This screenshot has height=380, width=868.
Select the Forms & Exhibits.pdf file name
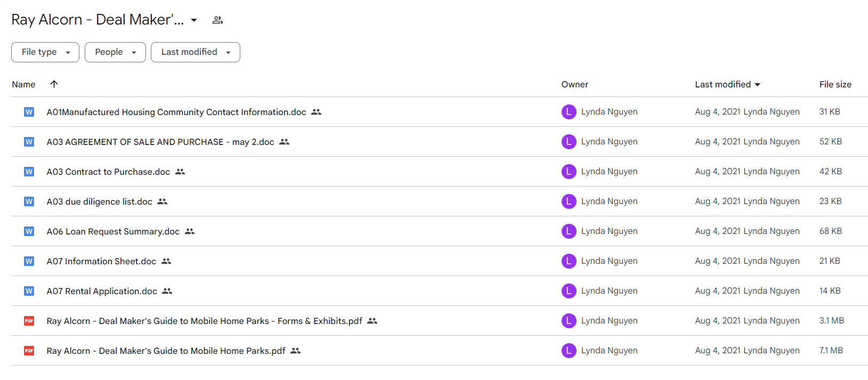pos(205,321)
